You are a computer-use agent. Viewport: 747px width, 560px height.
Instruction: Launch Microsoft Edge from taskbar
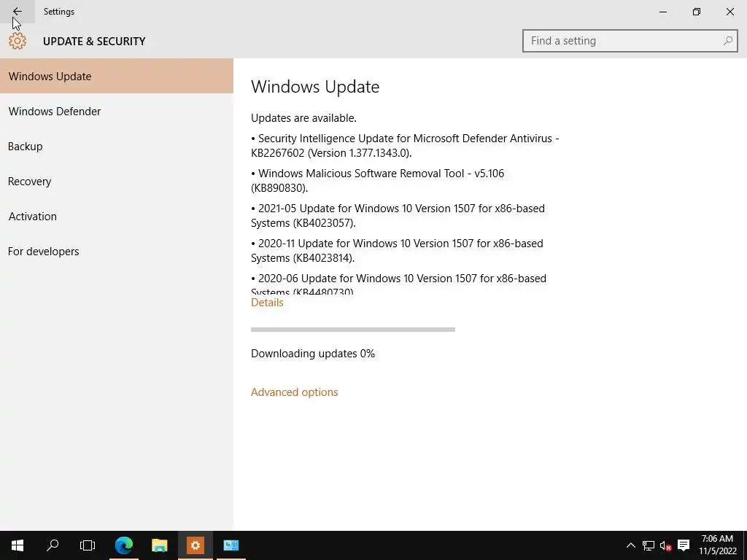coord(124,545)
